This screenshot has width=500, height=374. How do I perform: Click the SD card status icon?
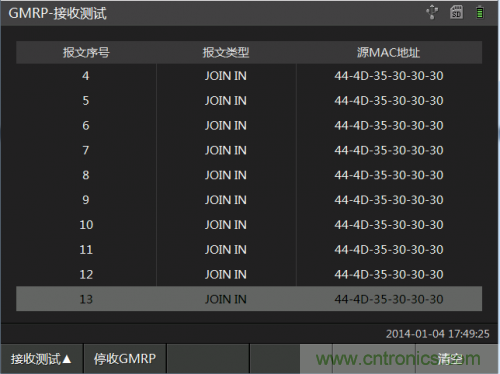[456, 12]
